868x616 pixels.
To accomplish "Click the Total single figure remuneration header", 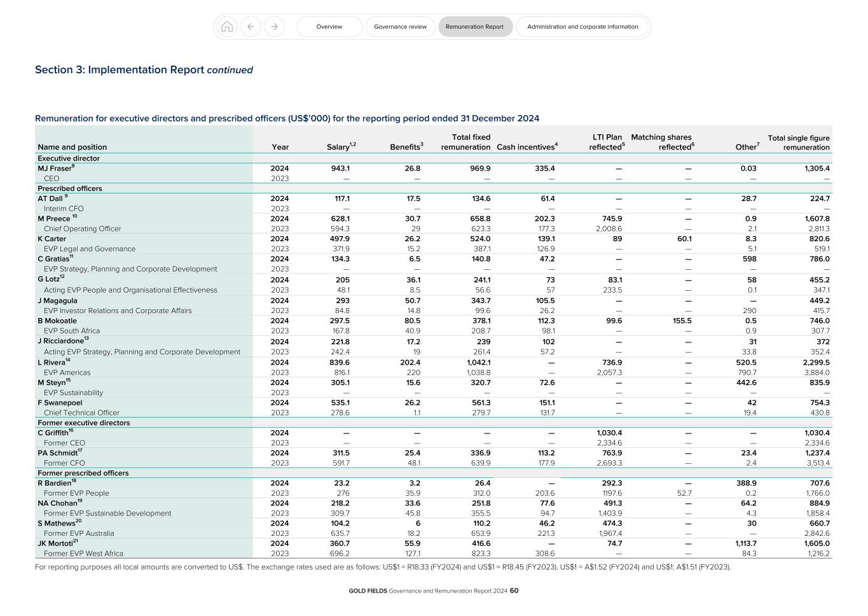I will (x=799, y=142).
